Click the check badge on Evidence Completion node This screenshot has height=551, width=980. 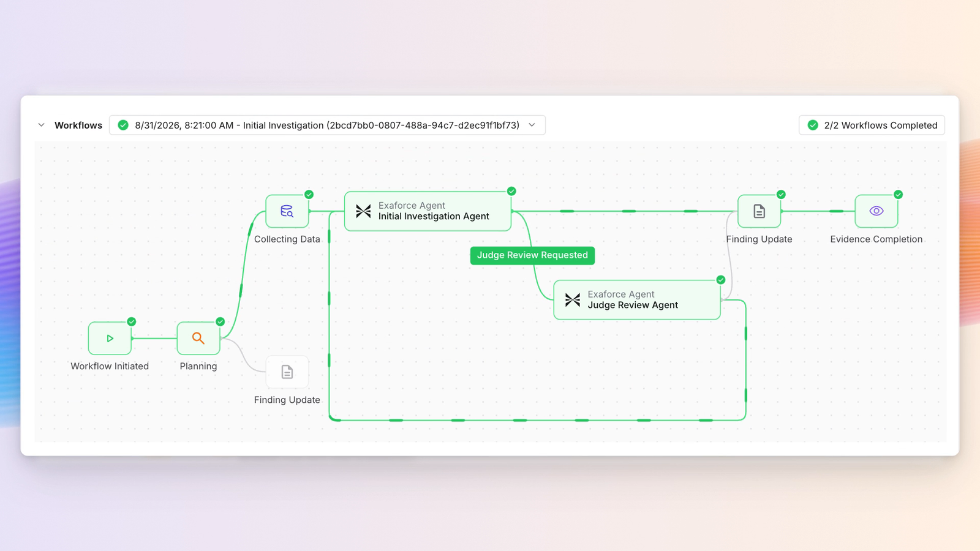[x=899, y=195]
